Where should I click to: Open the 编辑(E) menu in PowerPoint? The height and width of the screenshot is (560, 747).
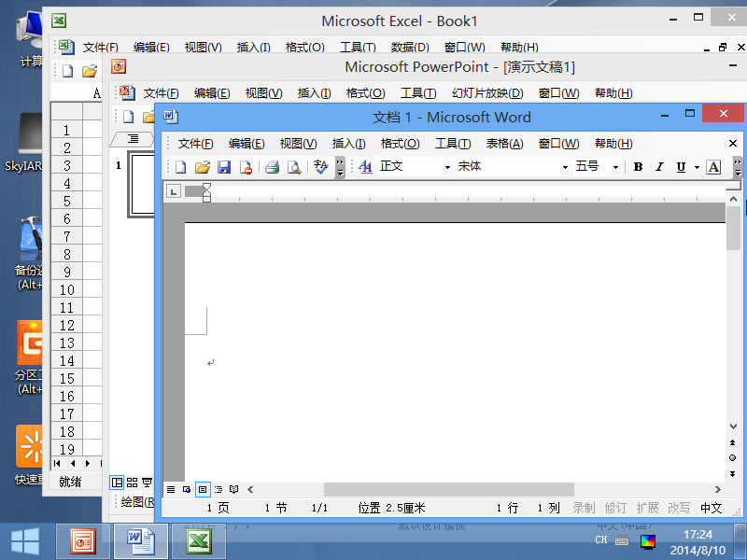[212, 92]
